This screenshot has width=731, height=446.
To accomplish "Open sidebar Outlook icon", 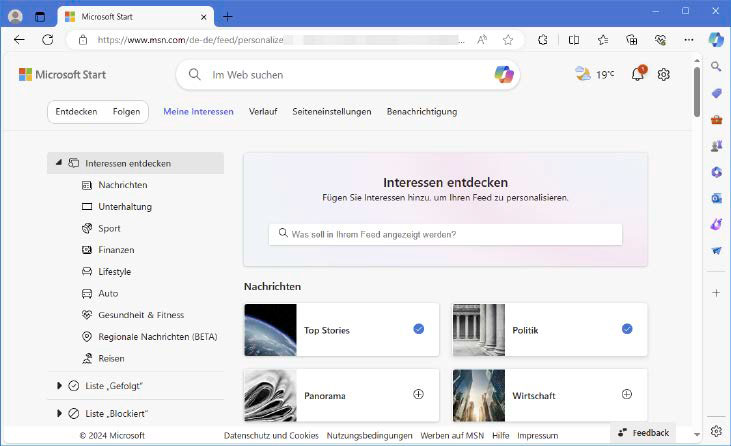I will click(716, 199).
